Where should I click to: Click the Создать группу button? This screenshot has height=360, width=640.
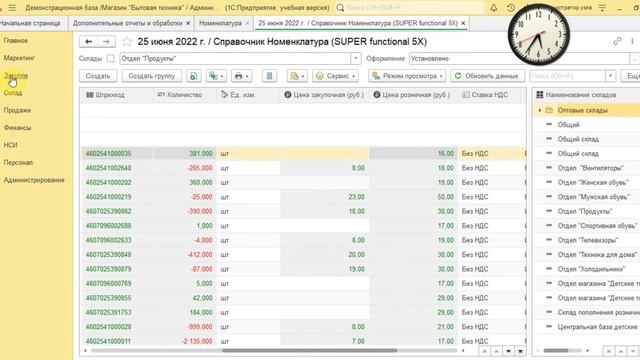(151, 76)
